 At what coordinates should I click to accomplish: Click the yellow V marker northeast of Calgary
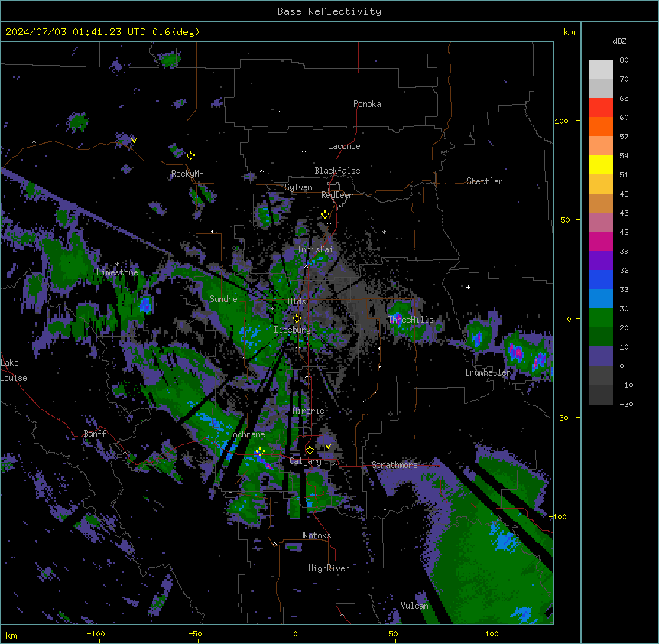coord(328,447)
